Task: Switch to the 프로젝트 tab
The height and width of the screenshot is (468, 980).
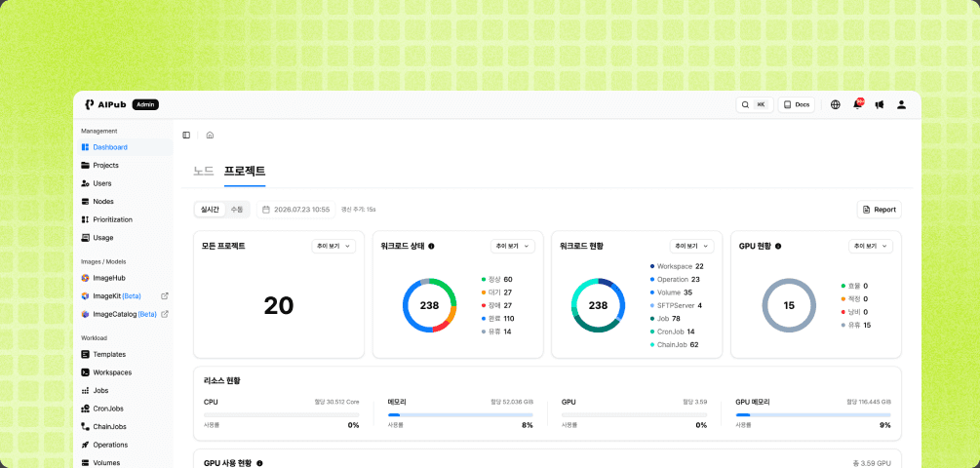Action: tap(245, 171)
